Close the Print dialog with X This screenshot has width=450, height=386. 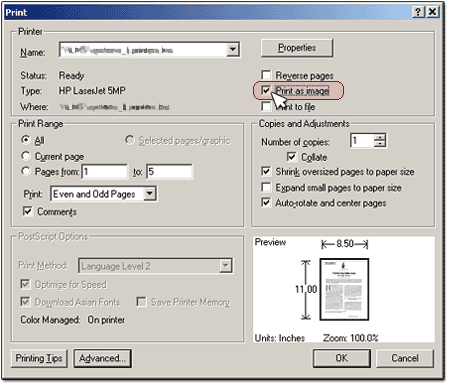(x=432, y=12)
